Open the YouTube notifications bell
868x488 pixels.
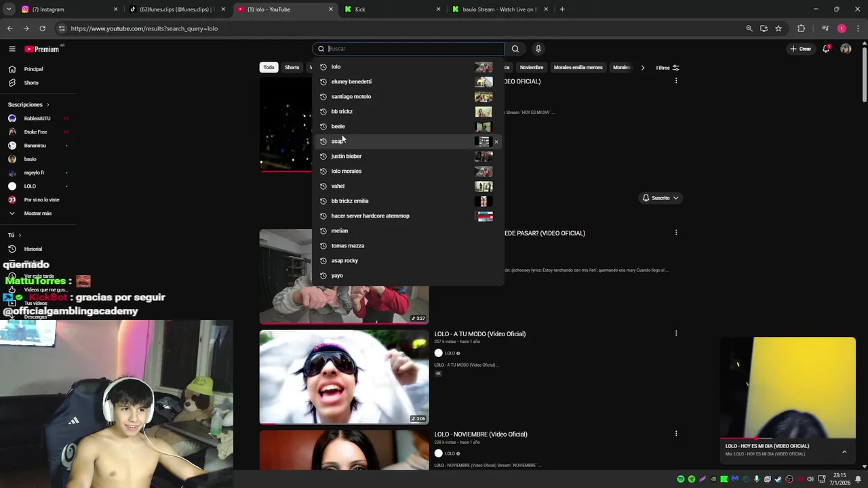coord(826,49)
